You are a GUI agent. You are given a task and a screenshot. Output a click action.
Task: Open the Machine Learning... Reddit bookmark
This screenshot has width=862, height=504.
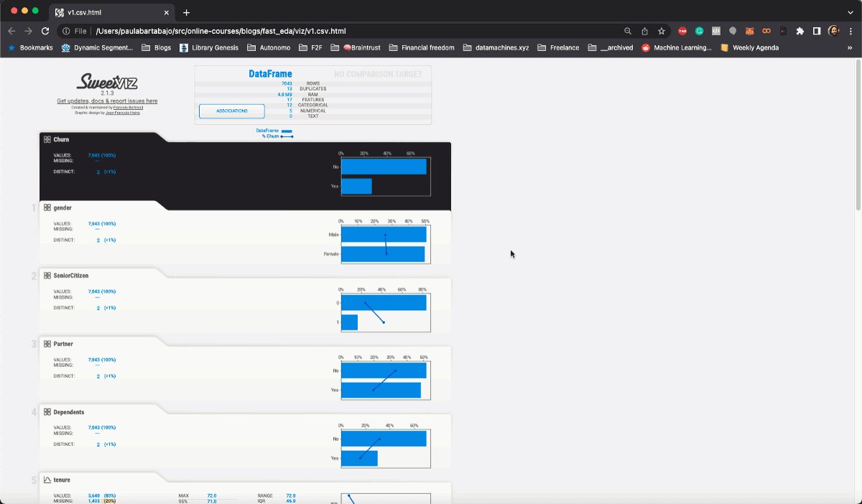pyautogui.click(x=677, y=48)
